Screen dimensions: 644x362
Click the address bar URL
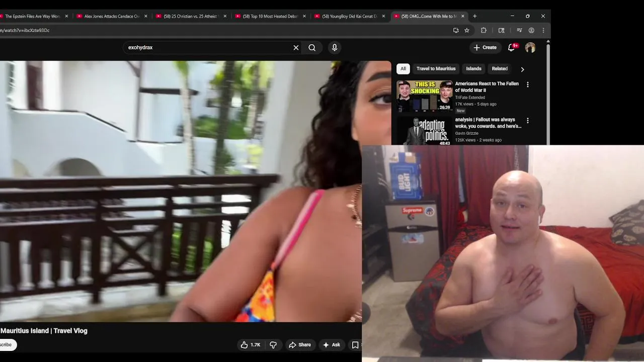[25, 30]
